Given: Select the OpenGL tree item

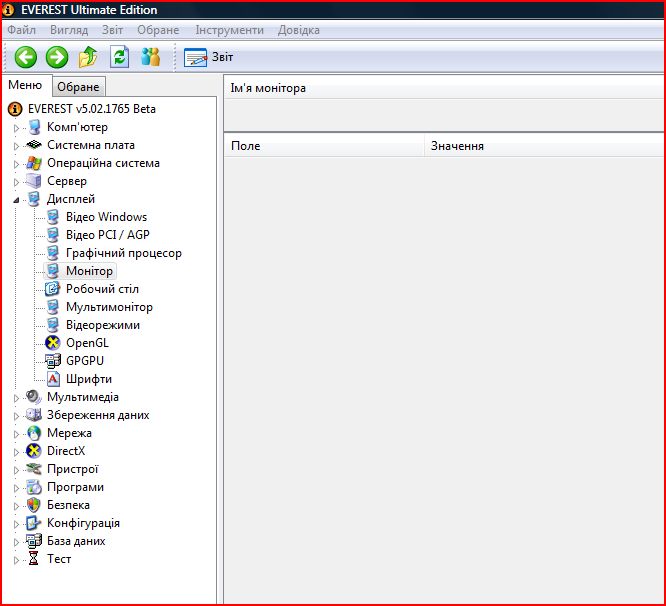Looking at the screenshot, I should click(86, 343).
